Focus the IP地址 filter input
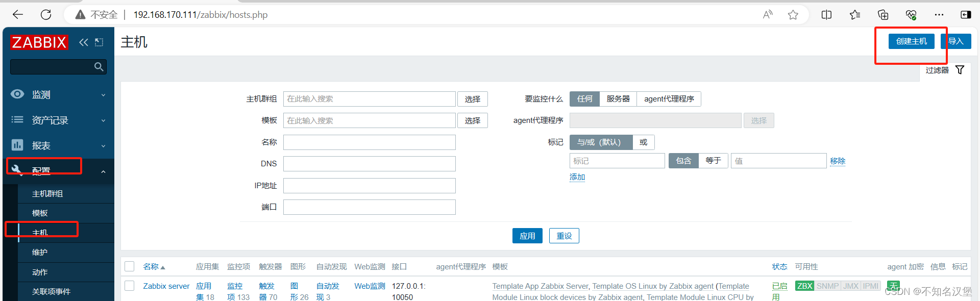This screenshot has height=301, width=980. point(370,186)
